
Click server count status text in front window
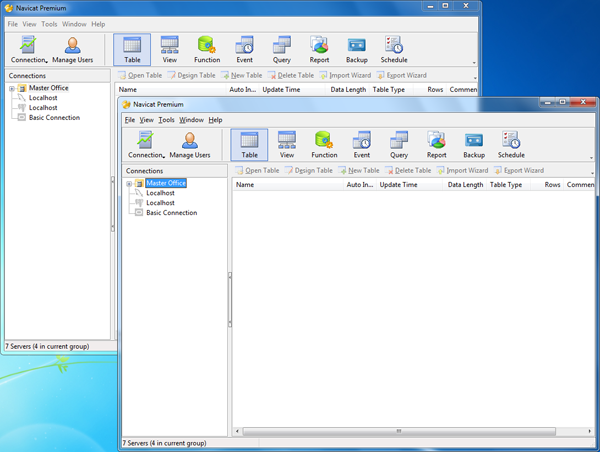(165, 443)
